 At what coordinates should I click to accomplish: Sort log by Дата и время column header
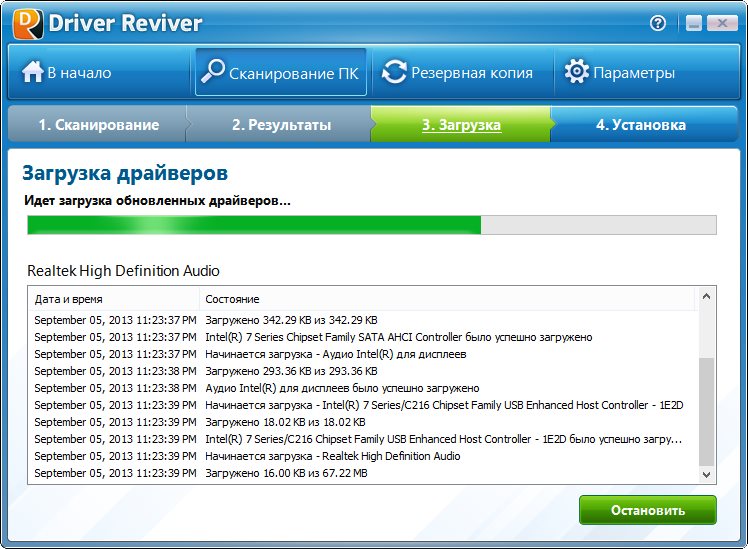(x=113, y=299)
